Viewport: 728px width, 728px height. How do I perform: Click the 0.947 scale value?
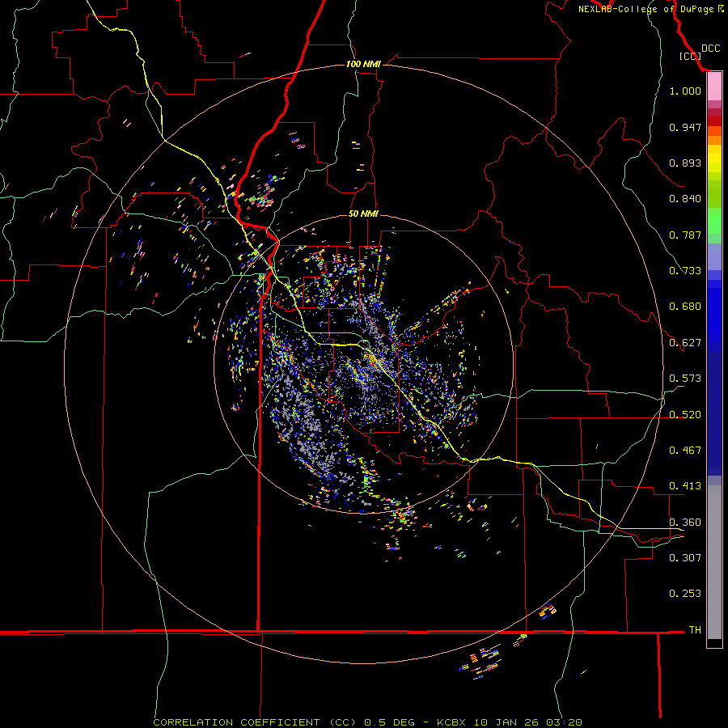[685, 127]
